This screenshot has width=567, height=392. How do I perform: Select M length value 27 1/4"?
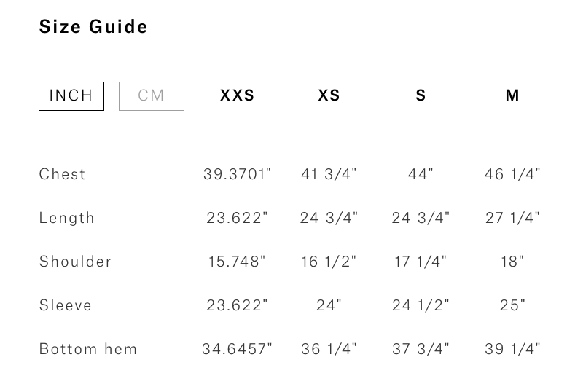pos(512,218)
